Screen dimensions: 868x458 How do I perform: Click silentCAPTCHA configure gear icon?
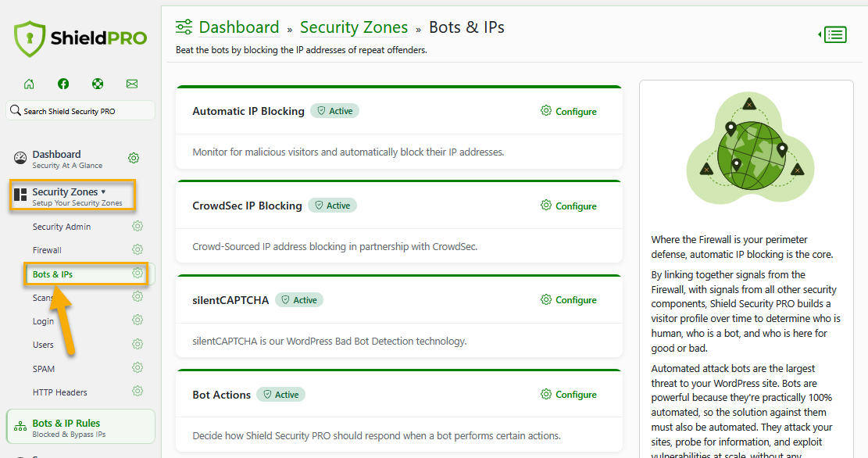(546, 299)
